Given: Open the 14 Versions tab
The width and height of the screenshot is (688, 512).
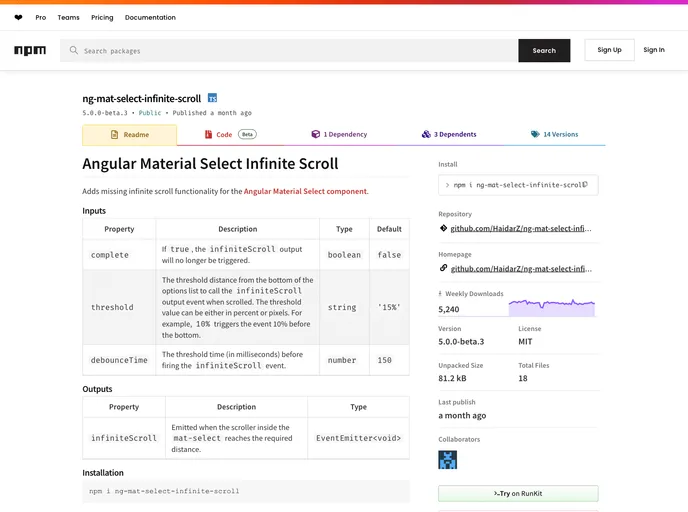Looking at the screenshot, I should coord(554,135).
